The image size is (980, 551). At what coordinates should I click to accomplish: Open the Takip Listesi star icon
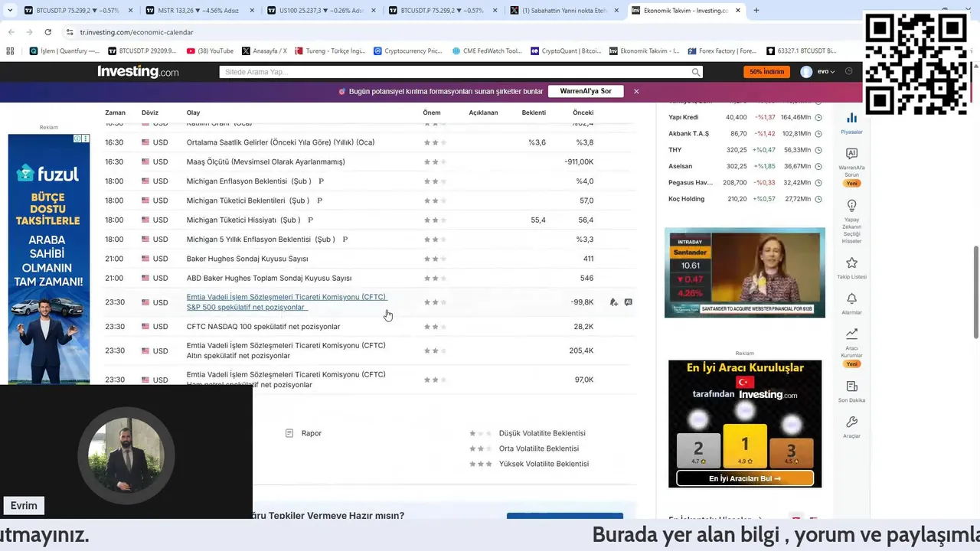pos(851,263)
